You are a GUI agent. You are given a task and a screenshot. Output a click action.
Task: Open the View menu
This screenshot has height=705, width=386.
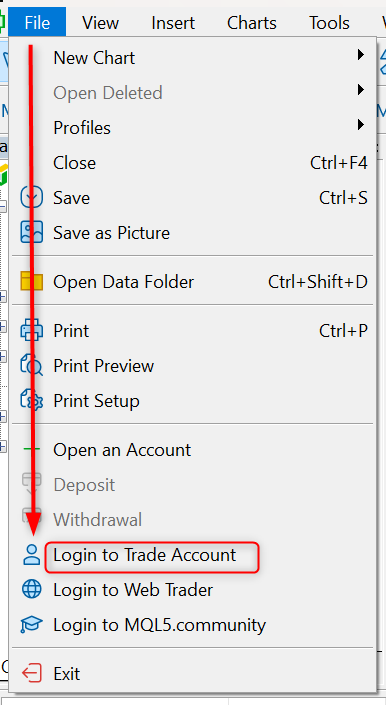click(x=100, y=22)
